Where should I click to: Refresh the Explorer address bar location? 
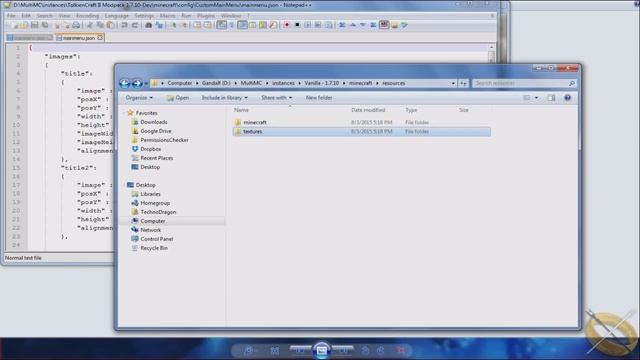tap(463, 83)
